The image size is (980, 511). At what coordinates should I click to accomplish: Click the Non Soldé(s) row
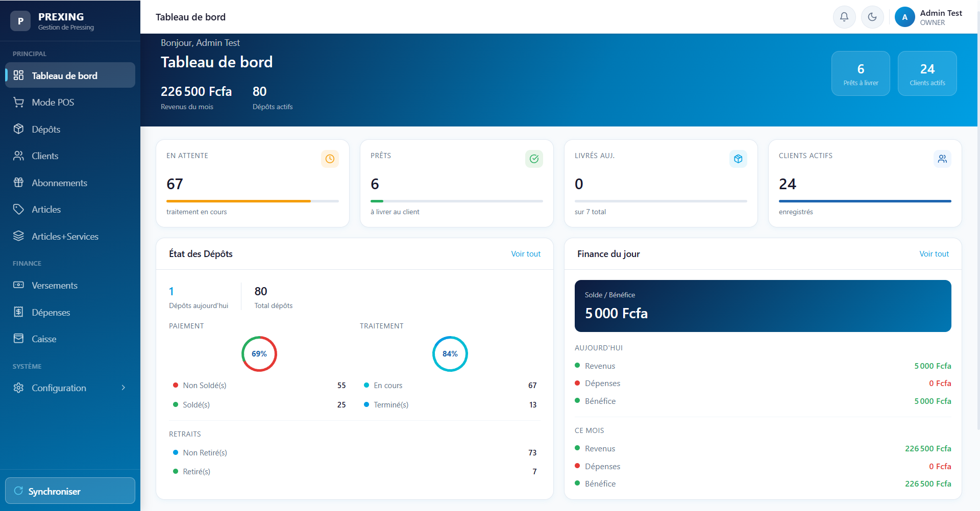click(x=259, y=385)
